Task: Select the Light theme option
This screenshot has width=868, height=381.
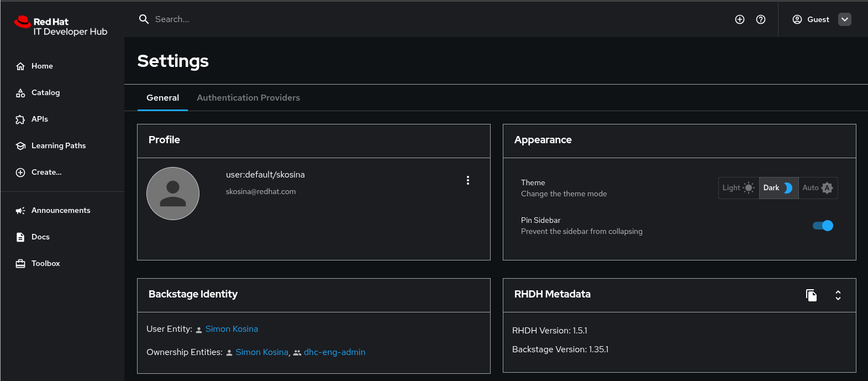Action: (x=738, y=188)
